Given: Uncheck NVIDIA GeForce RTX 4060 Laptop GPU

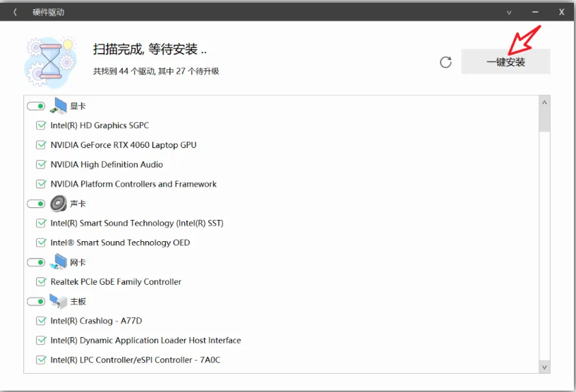Looking at the screenshot, I should point(41,145).
